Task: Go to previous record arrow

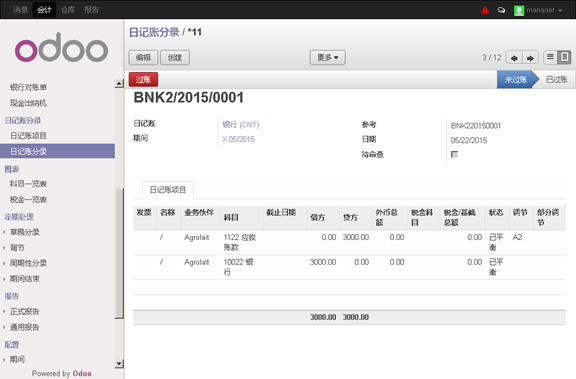Action: 514,58
